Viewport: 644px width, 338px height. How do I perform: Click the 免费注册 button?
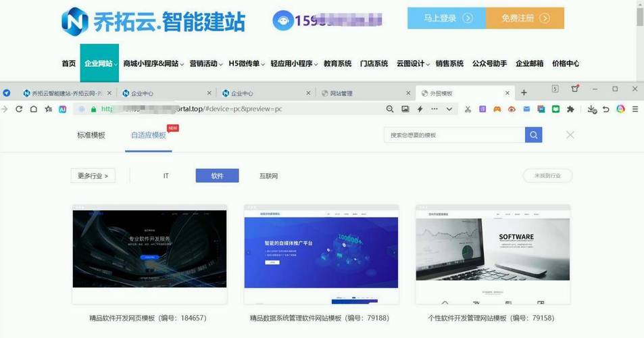524,18
